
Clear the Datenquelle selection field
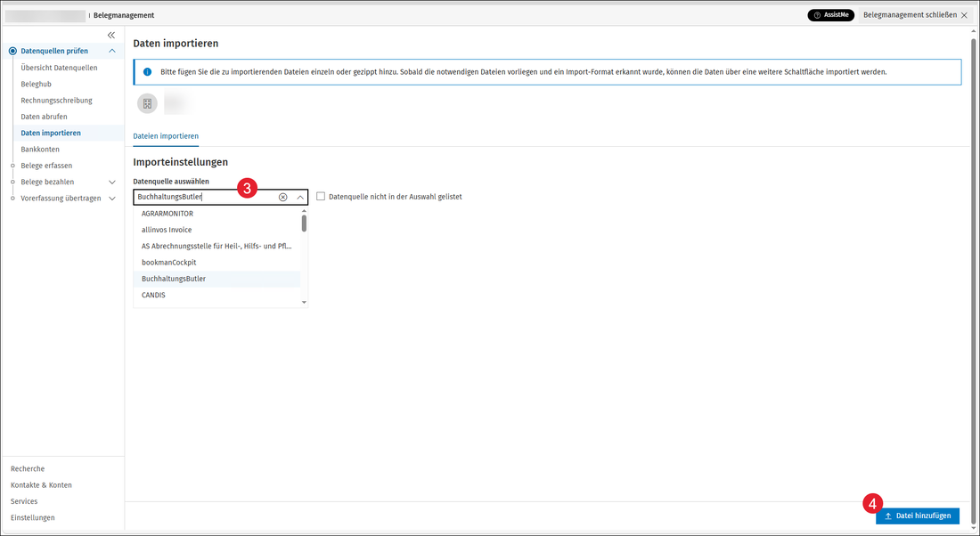(282, 197)
